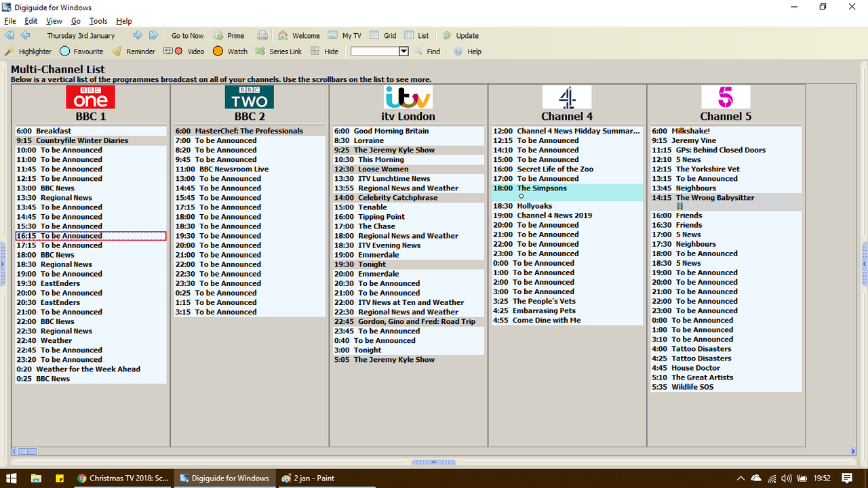Select 0:20 Weather for the Week Ahead
Viewport: 868px width, 488px height.
(91, 369)
